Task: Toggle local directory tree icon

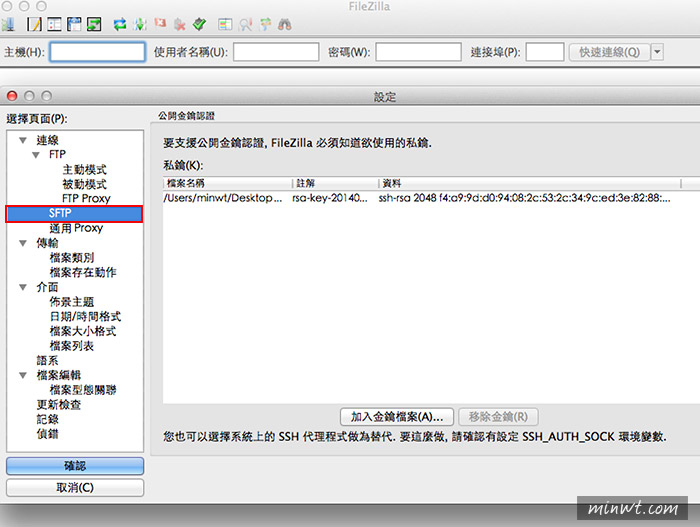Action: 54,24
